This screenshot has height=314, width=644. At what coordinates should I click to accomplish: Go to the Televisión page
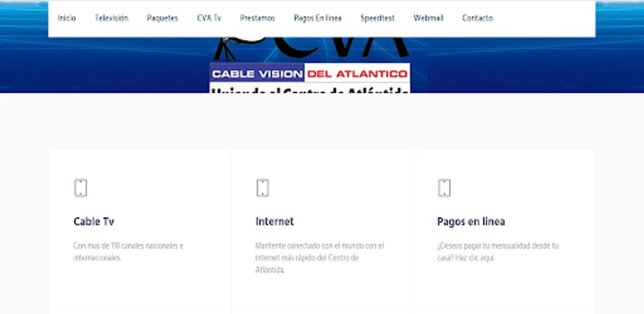tap(111, 18)
